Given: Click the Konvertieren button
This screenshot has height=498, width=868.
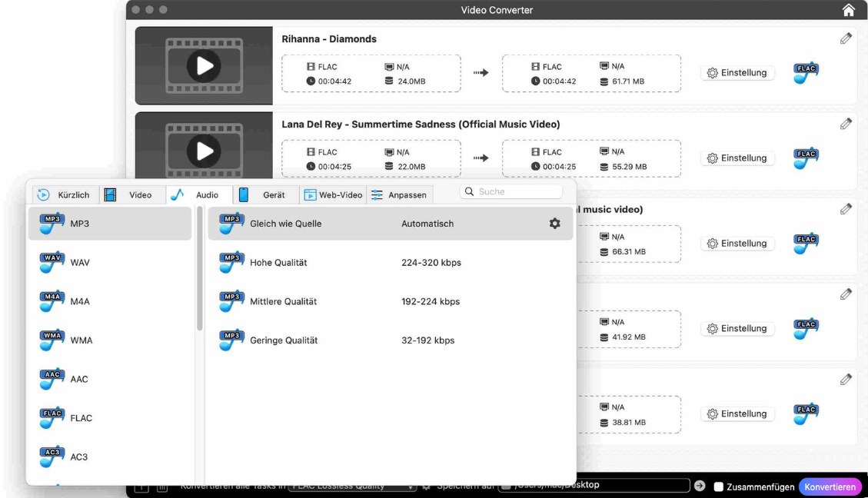Looking at the screenshot, I should pos(830,486).
